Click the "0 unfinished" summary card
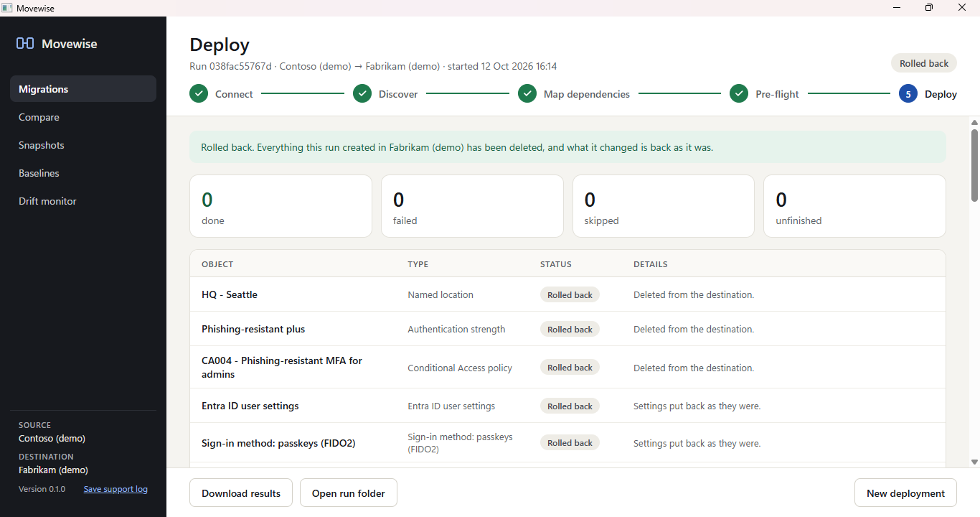The height and width of the screenshot is (517, 980). point(854,206)
